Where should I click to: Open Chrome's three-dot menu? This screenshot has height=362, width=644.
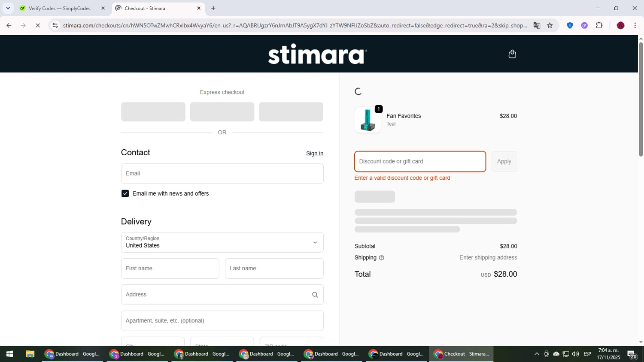635,25
